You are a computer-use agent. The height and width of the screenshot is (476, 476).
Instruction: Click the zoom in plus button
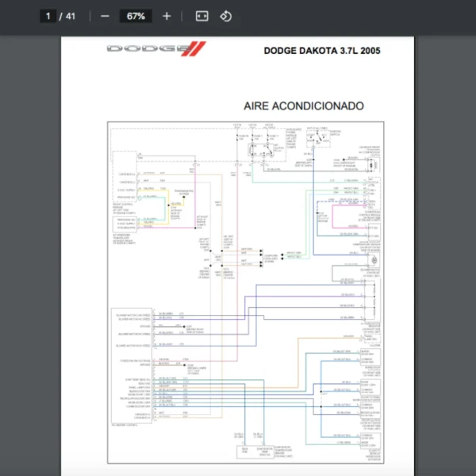pos(166,16)
